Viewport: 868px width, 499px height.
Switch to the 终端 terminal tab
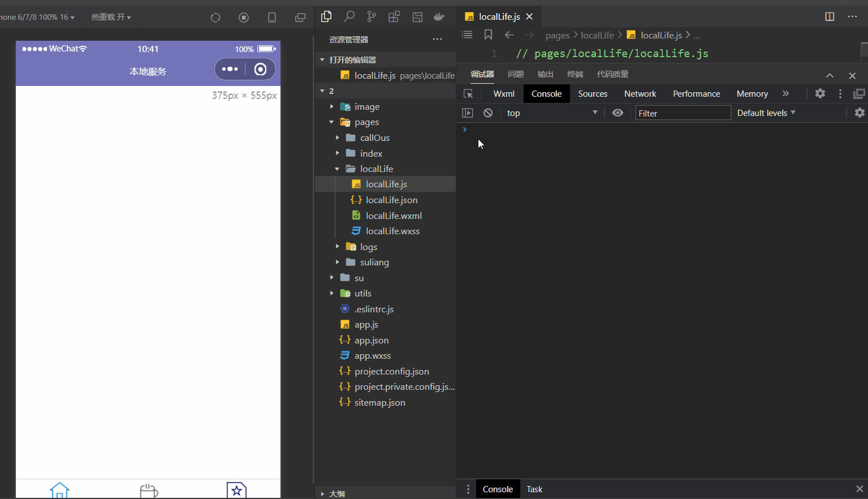(x=575, y=74)
